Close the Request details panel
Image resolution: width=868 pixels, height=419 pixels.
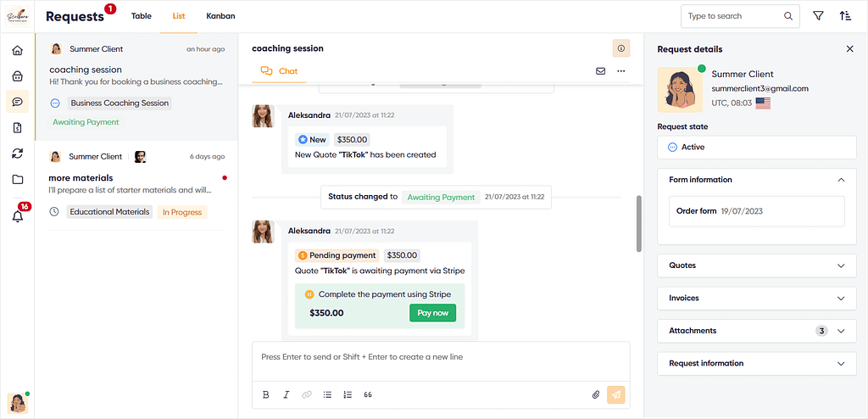point(849,49)
